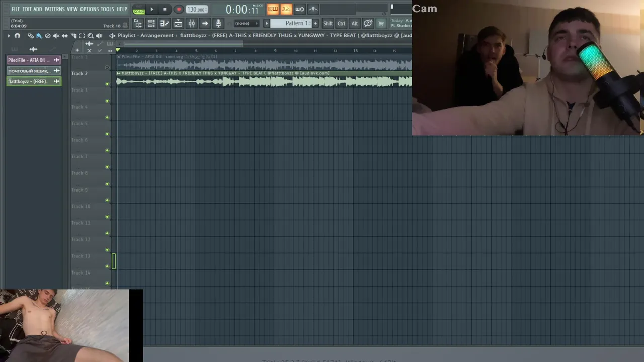
Task: Mute Track 2 with its green LED
Action: (107, 84)
